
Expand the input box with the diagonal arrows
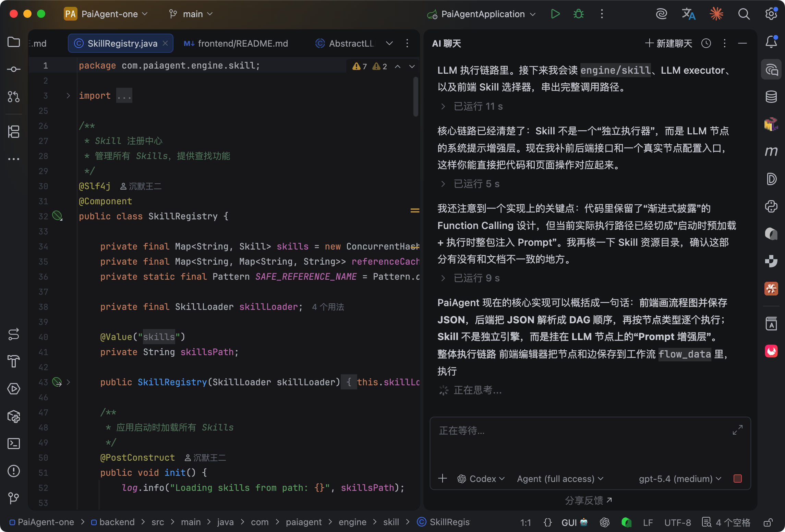pos(737,430)
